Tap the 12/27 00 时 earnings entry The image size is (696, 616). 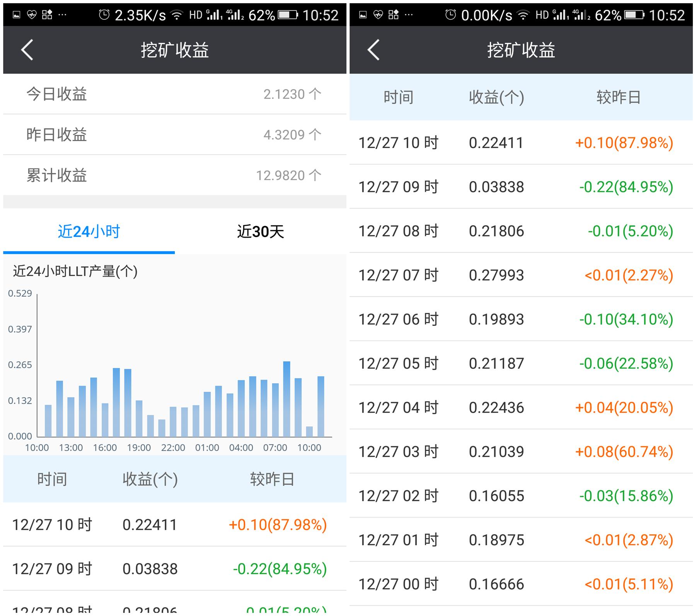coord(521,584)
